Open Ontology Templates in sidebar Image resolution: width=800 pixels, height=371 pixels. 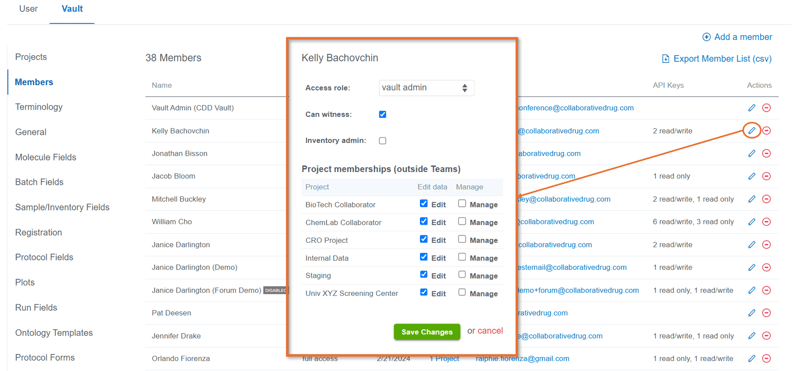(54, 333)
